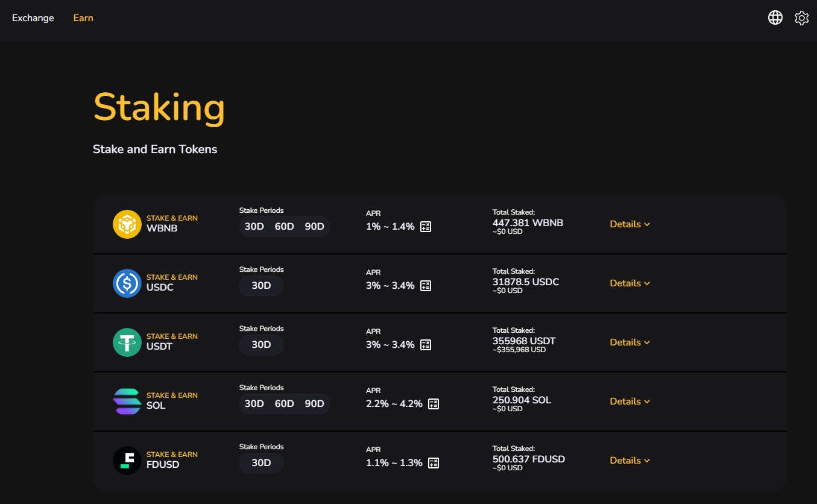817x504 pixels.
Task: Expand Details for the FDUSD pool
Action: [x=629, y=461]
